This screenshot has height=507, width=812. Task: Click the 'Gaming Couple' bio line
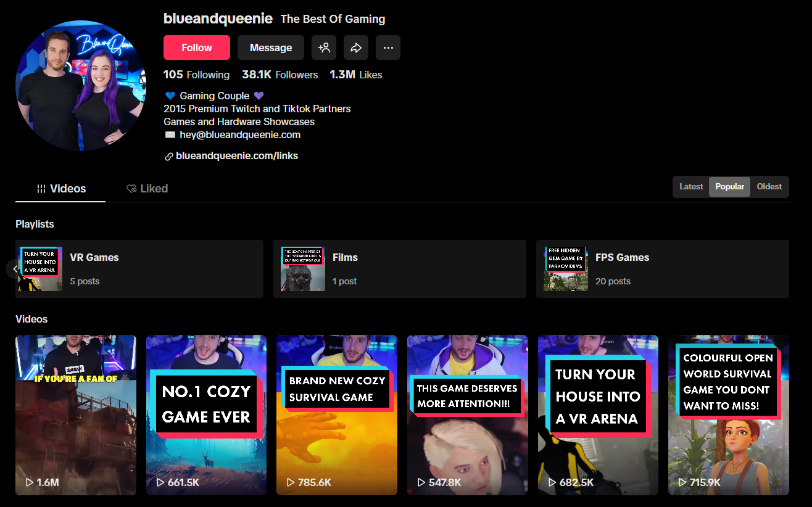215,96
